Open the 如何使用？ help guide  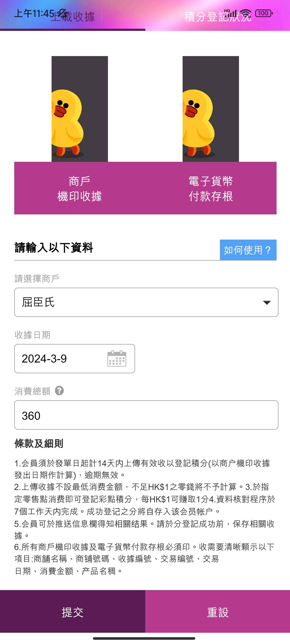(x=248, y=250)
